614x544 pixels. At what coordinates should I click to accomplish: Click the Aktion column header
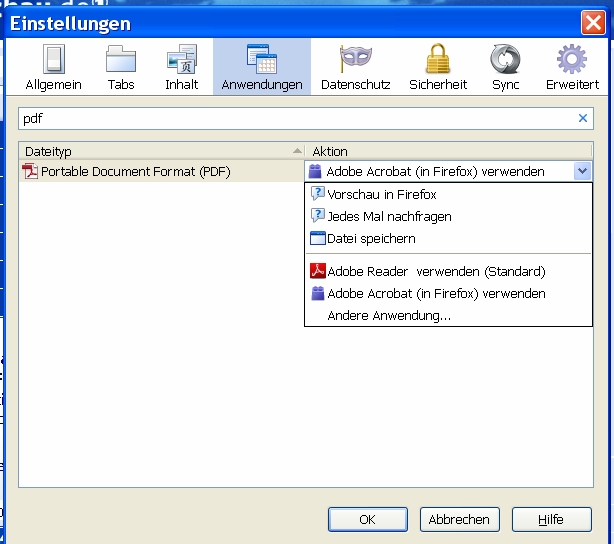point(448,151)
